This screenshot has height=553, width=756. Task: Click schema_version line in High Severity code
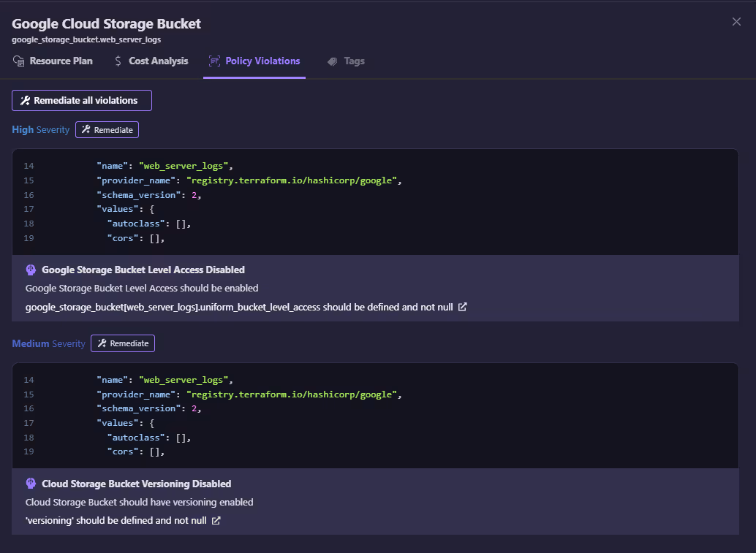tap(149, 194)
